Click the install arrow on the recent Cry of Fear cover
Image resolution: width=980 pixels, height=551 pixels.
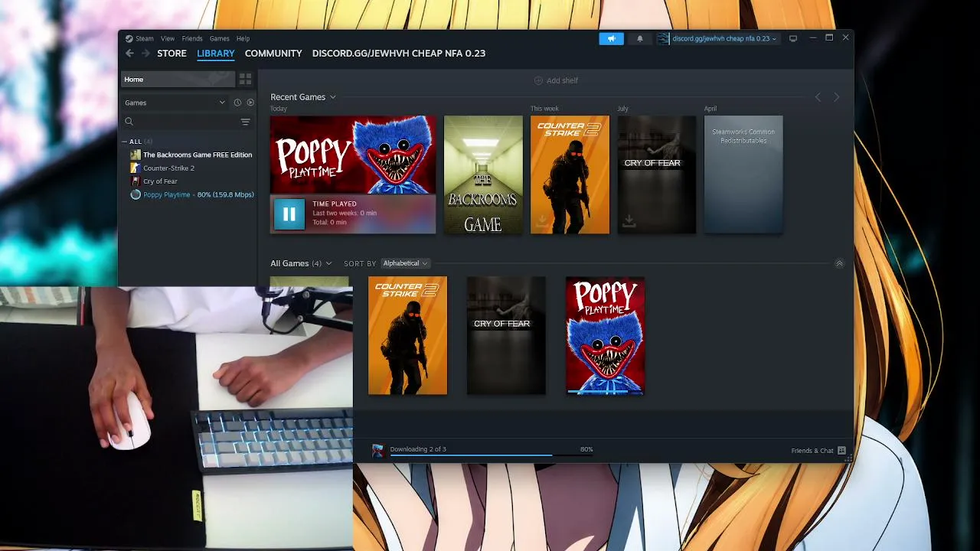[629, 221]
